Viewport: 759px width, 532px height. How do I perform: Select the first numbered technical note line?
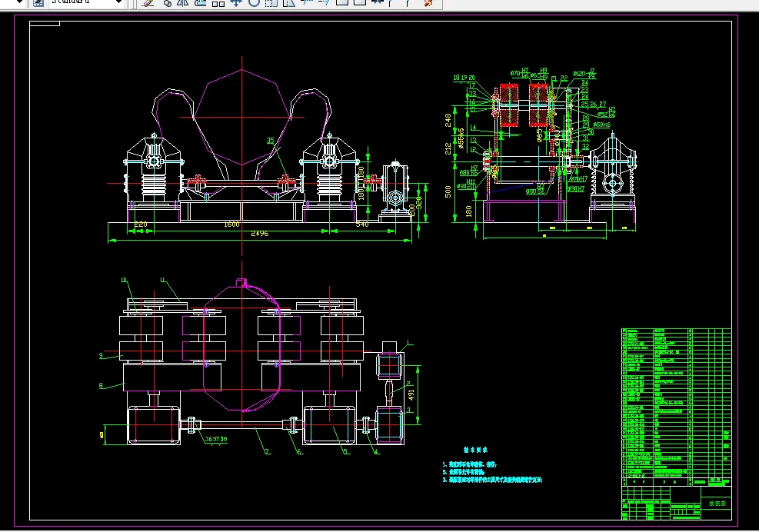click(x=470, y=464)
